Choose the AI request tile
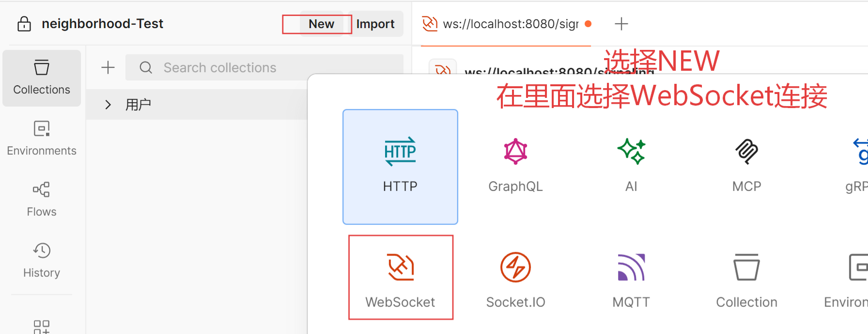This screenshot has width=868, height=334. (631, 167)
